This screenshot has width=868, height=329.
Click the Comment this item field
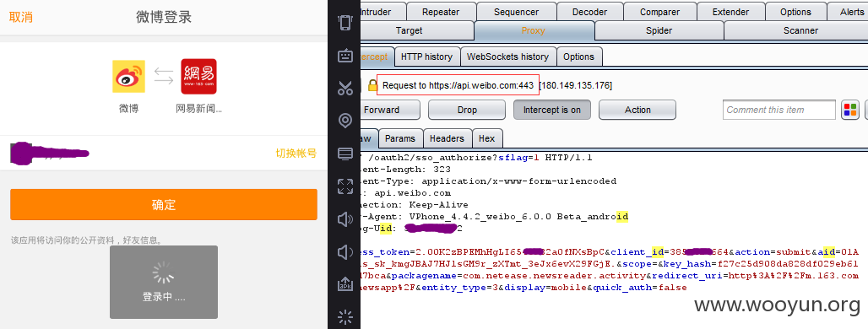tap(778, 110)
